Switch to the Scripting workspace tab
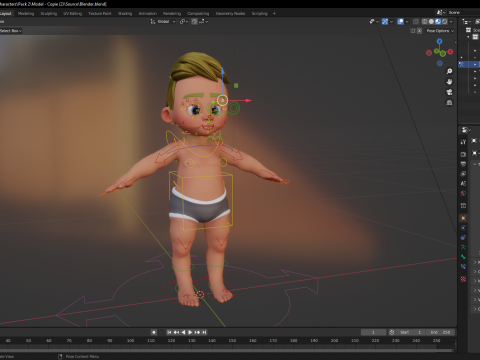This screenshot has width=480, height=360. pyautogui.click(x=260, y=14)
